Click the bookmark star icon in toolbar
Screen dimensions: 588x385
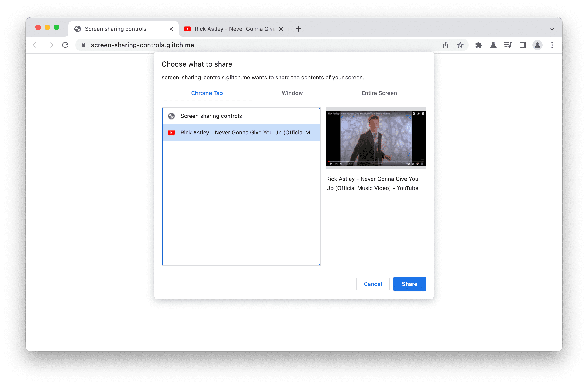pyautogui.click(x=460, y=45)
